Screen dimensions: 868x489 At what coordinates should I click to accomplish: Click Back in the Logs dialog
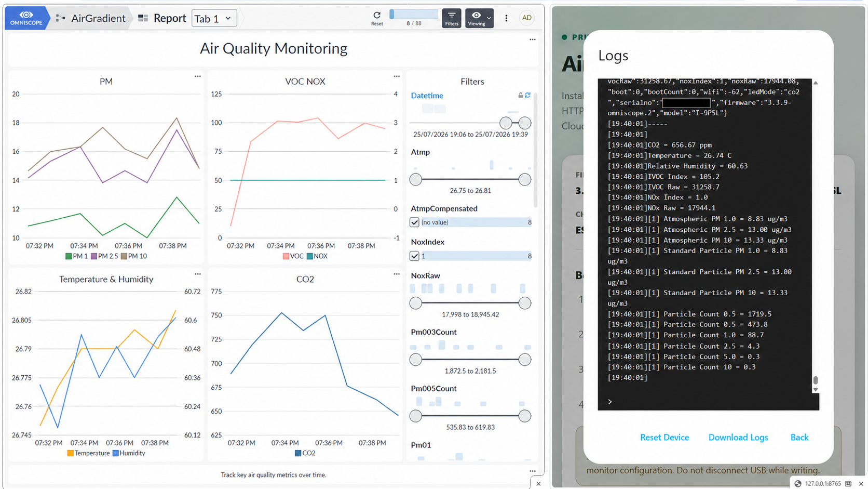[799, 438]
